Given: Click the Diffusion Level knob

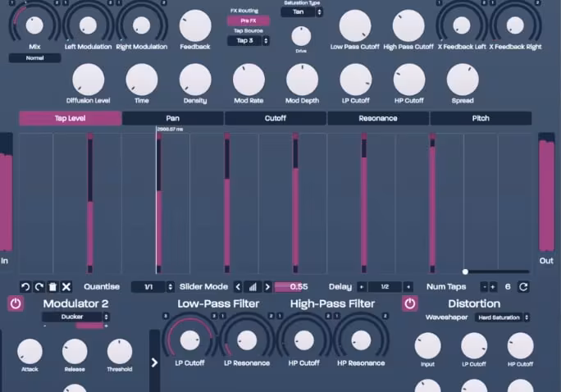Looking at the screenshot, I should [x=89, y=80].
